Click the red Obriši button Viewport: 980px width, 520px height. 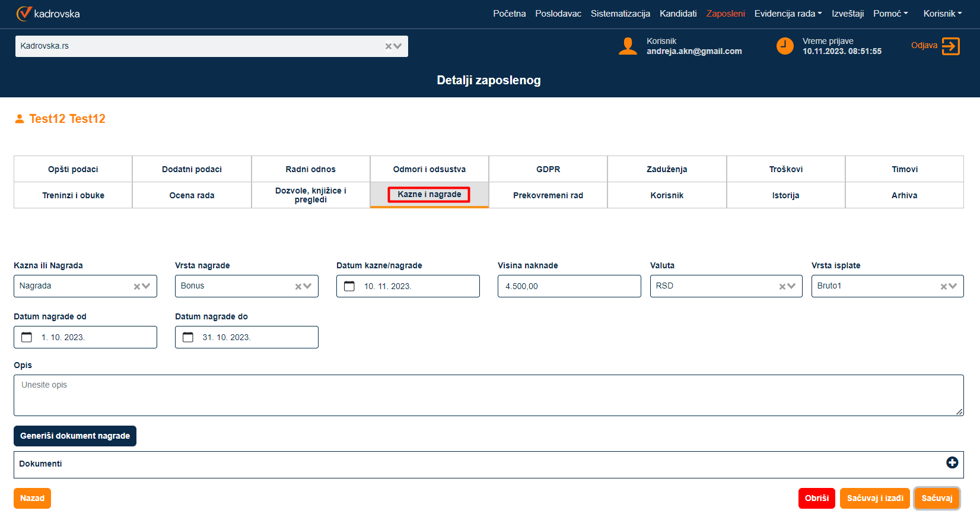[x=816, y=499]
